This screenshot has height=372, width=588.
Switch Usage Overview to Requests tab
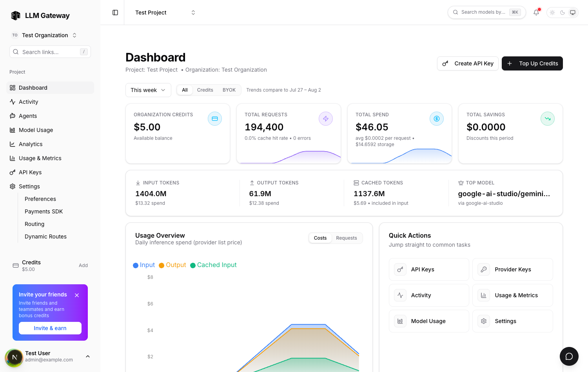point(347,238)
